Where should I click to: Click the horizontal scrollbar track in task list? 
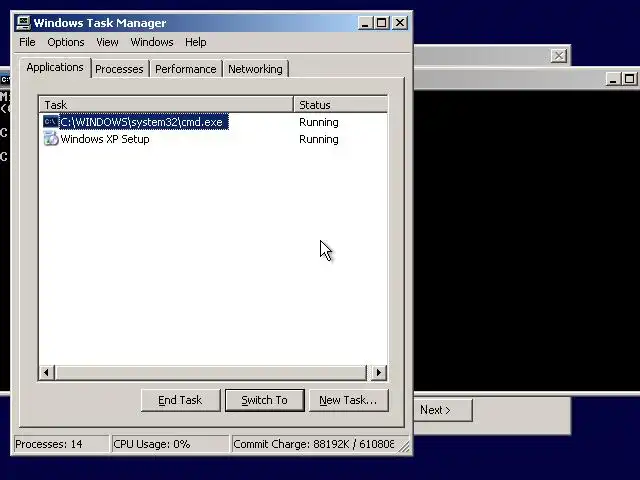point(211,372)
